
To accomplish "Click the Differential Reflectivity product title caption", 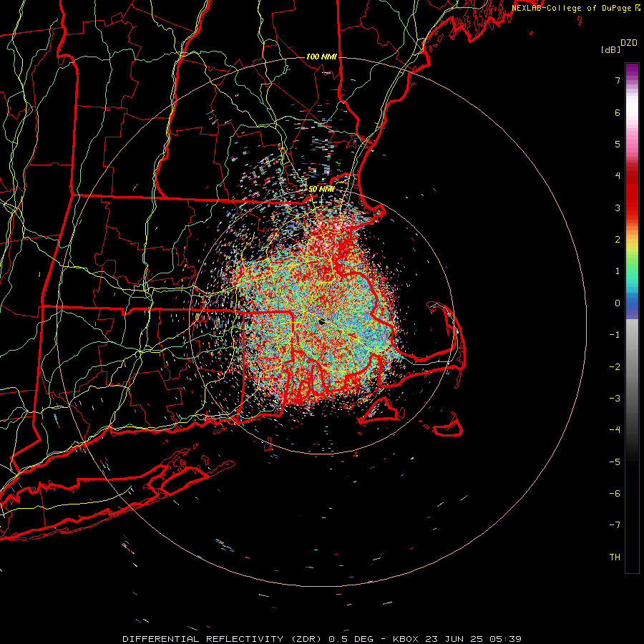I will 322,639.
